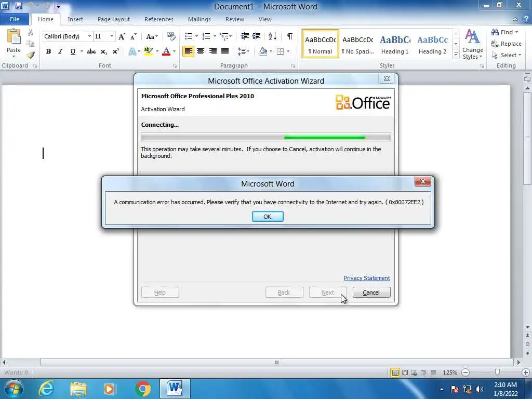Toggle Strikethrough formatting

coord(91,51)
